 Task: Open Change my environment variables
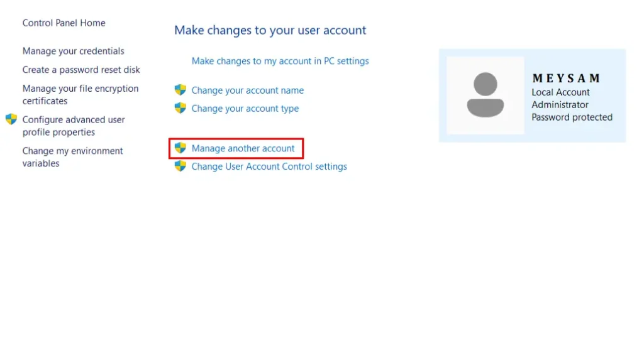coord(72,156)
